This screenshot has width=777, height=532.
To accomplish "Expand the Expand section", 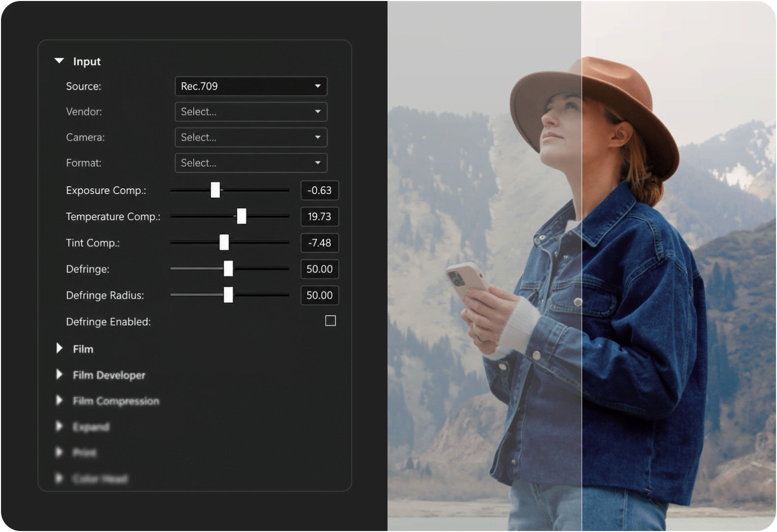I will click(x=60, y=426).
